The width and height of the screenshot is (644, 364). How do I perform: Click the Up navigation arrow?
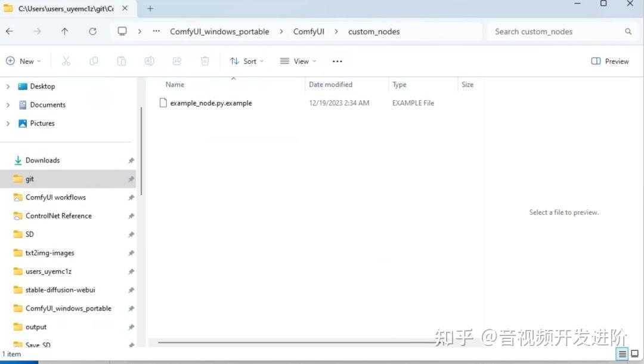(x=65, y=31)
